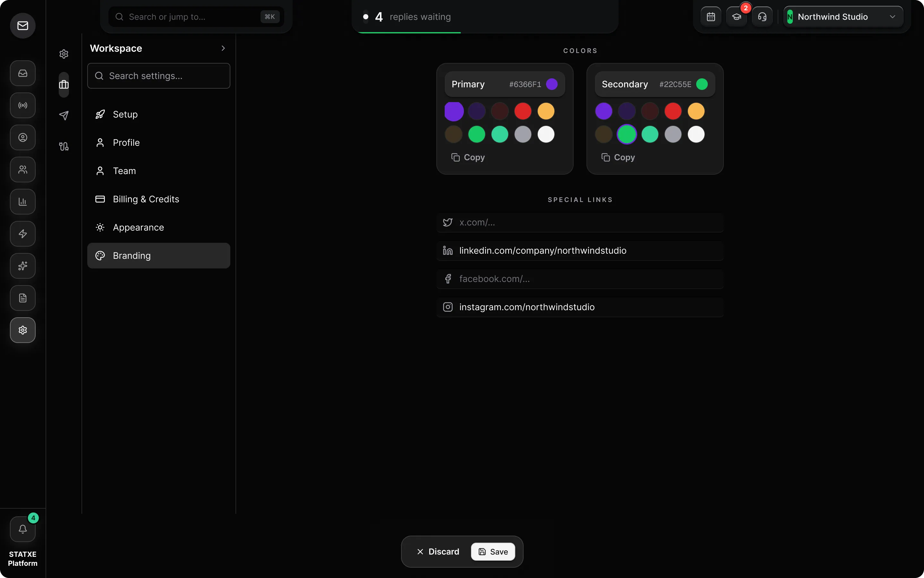Open the headset support icon

pyautogui.click(x=762, y=17)
